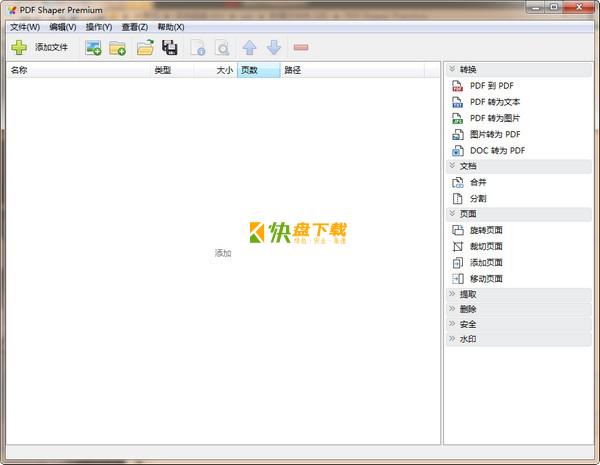Expand the 提取 section
Image resolution: width=600 pixels, height=465 pixels.
519,294
